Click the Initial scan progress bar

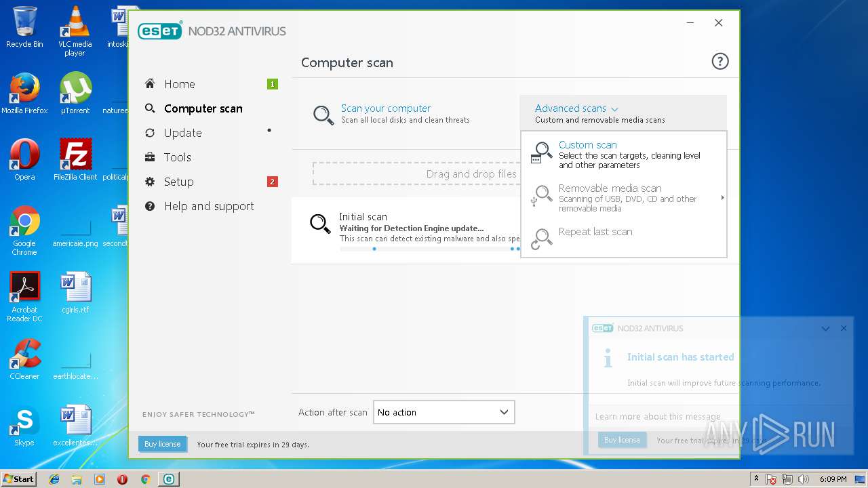pyautogui.click(x=430, y=249)
